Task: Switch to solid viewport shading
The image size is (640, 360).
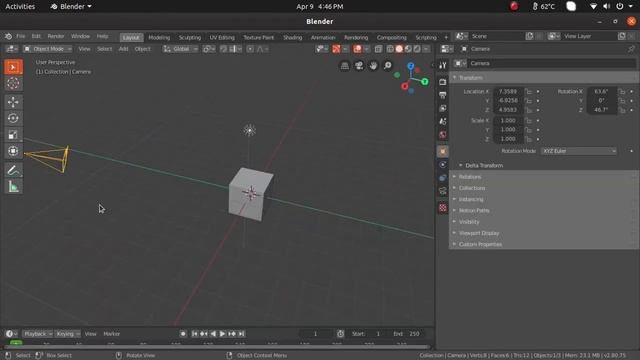Action: click(399, 49)
